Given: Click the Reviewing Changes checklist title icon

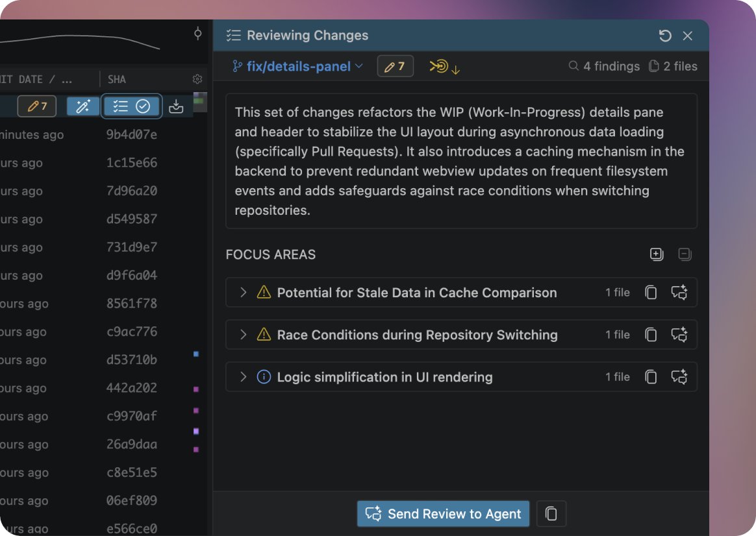Looking at the screenshot, I should point(233,36).
